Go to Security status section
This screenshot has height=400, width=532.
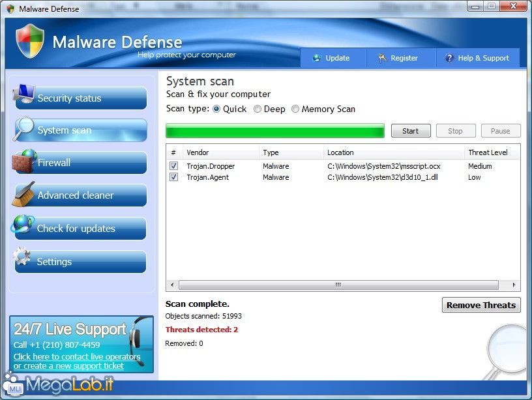click(81, 98)
